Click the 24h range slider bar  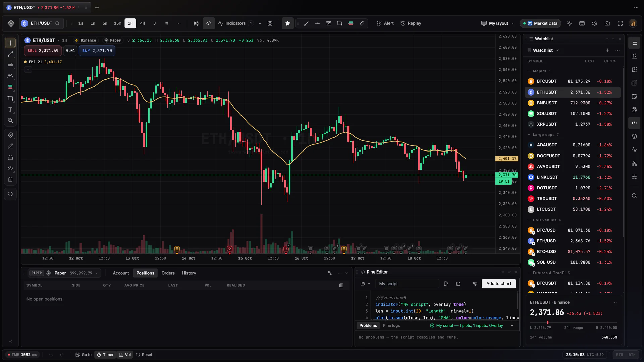(x=573, y=322)
